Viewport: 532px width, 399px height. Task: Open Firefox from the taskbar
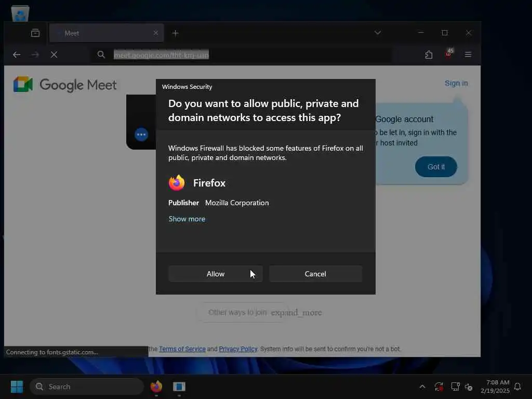click(x=156, y=387)
